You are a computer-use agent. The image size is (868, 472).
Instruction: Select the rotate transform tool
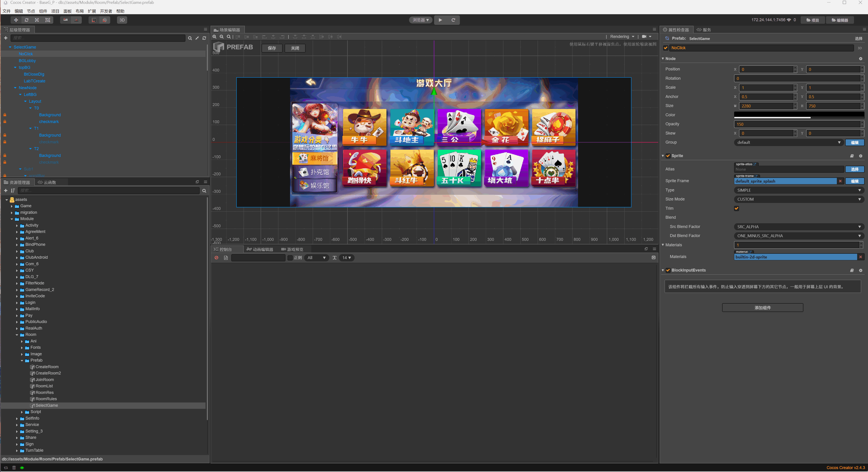pos(27,20)
